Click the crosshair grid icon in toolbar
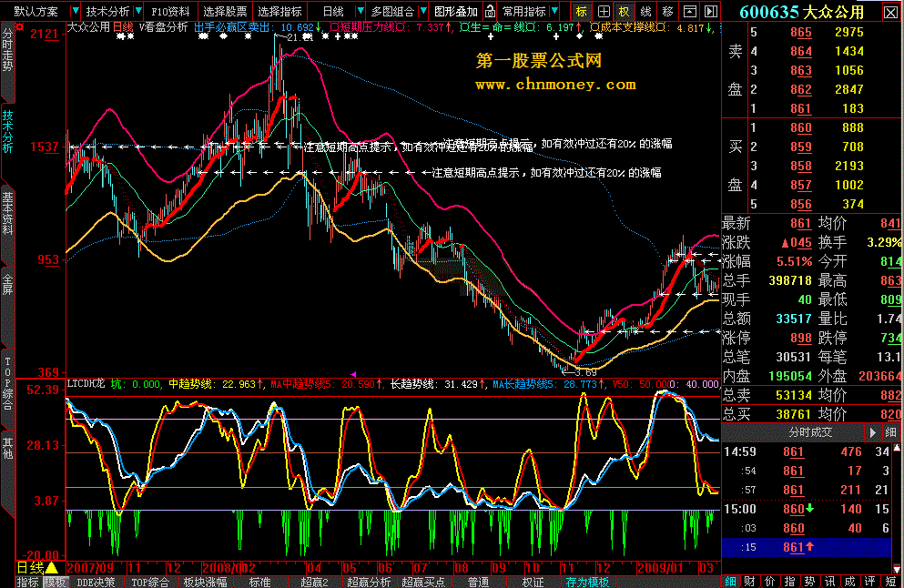The width and height of the screenshot is (904, 588). 603,11
